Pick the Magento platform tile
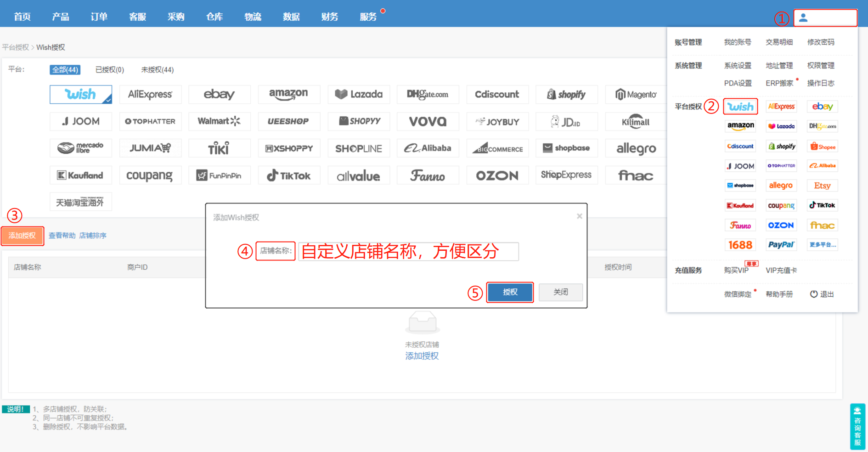Screen dimensions: 868x452 pyautogui.click(x=636, y=95)
